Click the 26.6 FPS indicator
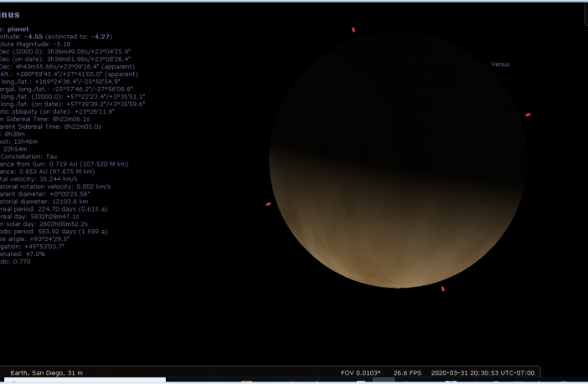The height and width of the screenshot is (384, 588). click(406, 372)
